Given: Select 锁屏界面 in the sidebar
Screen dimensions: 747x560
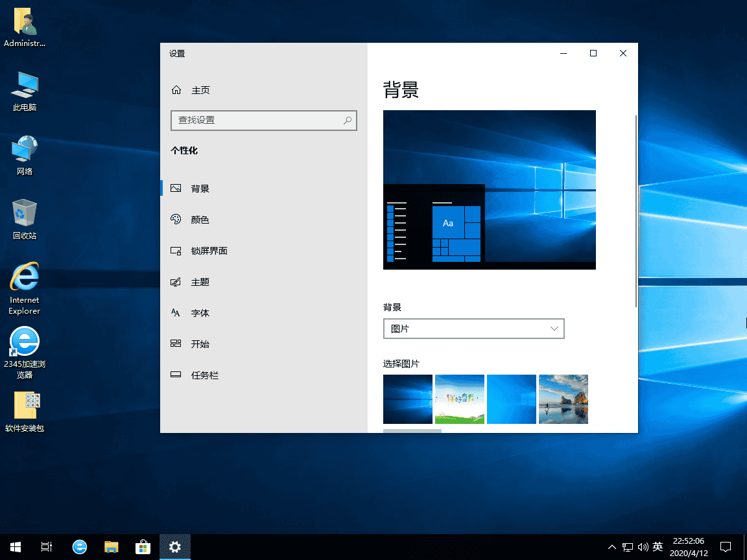Looking at the screenshot, I should [263, 250].
